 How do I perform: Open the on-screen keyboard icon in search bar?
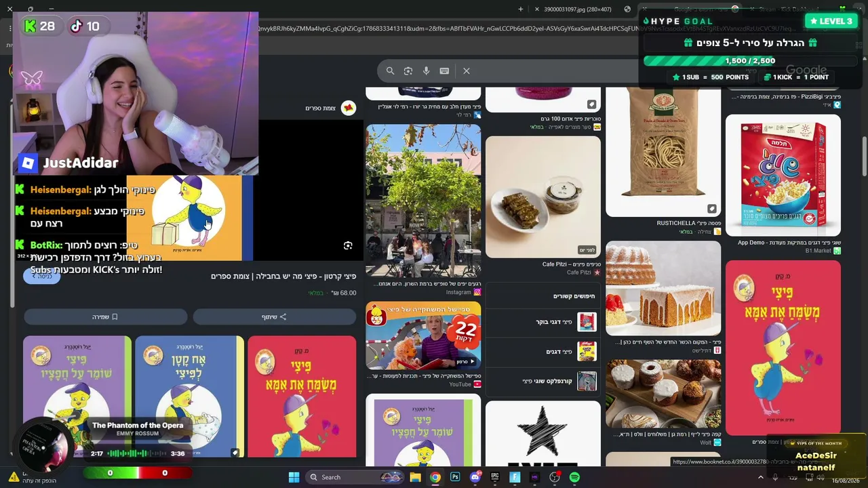click(444, 70)
